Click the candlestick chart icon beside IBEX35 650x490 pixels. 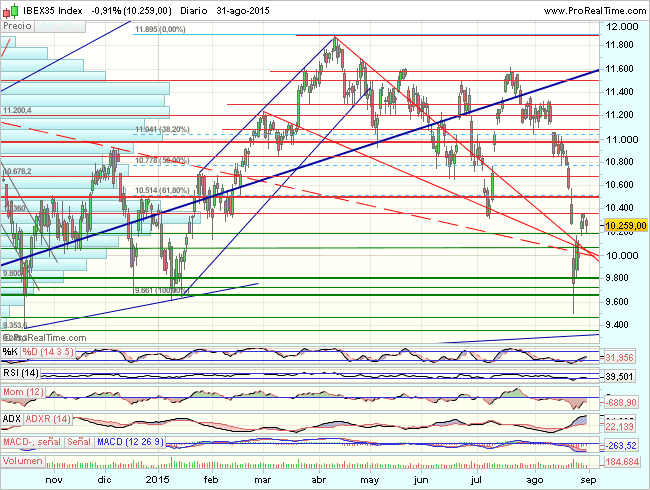(10, 11)
